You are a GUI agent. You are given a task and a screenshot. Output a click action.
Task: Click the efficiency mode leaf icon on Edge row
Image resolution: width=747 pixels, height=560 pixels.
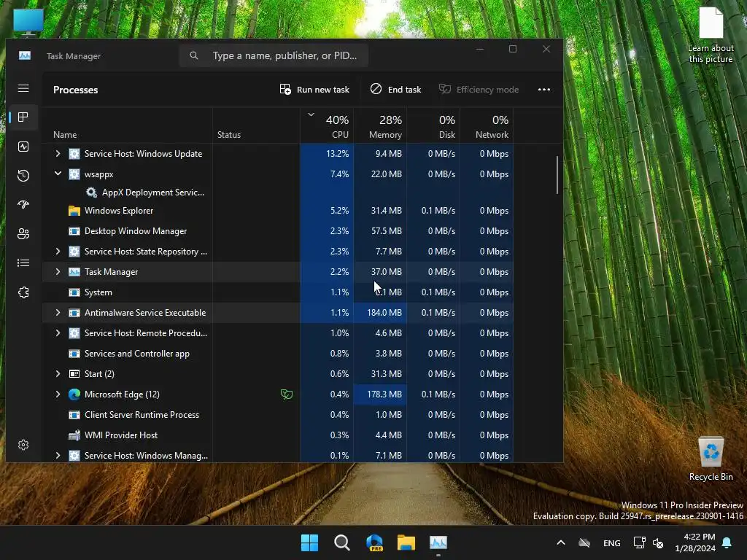point(286,394)
